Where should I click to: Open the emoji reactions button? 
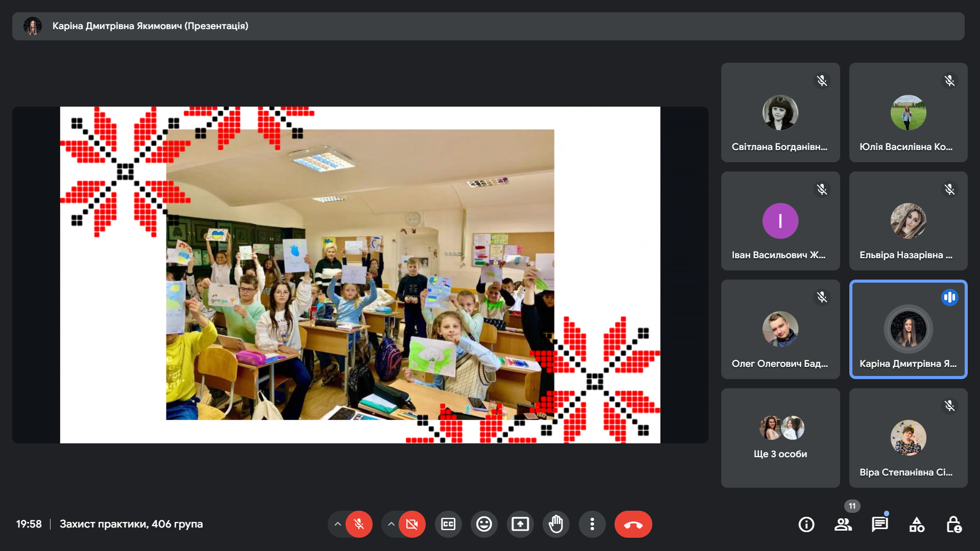click(x=484, y=524)
